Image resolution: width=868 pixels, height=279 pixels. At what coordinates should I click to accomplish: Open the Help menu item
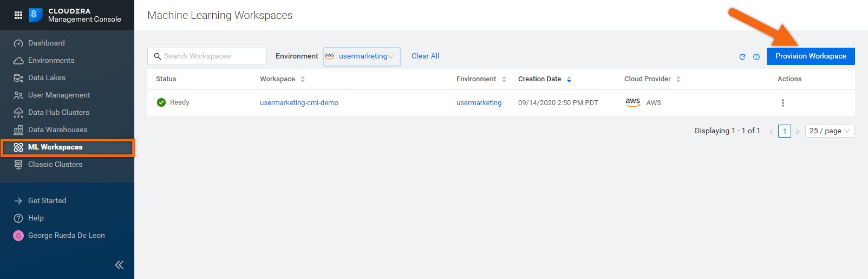36,218
